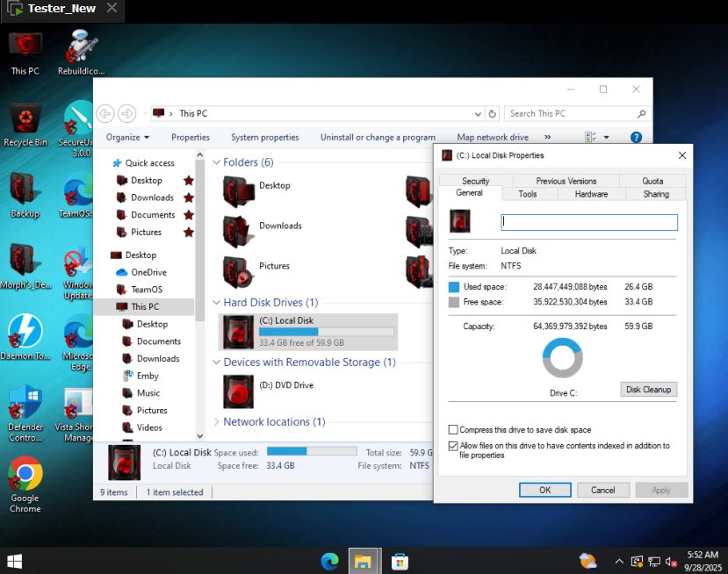Click the Back navigation arrow in Explorer

(105, 113)
